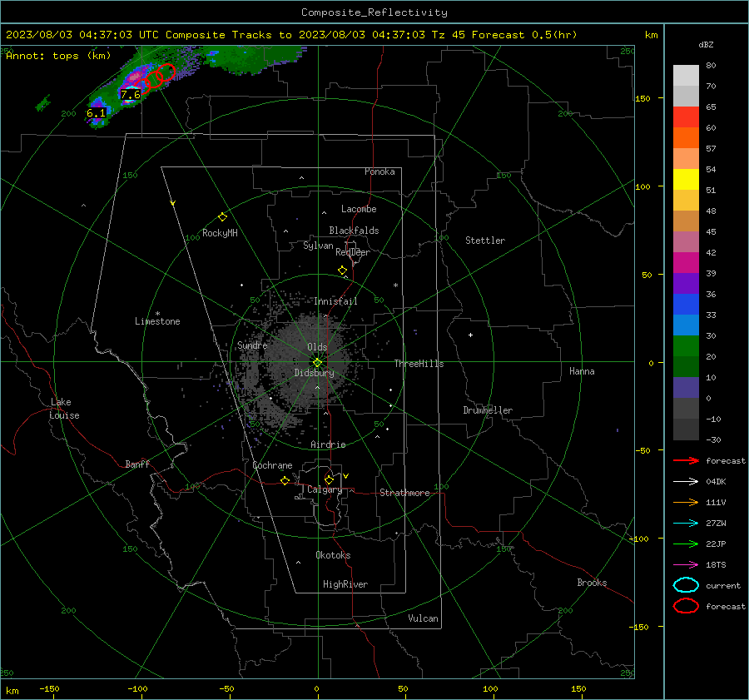Click the Lake Louise label
This screenshot has height=700, width=749.
(x=64, y=409)
